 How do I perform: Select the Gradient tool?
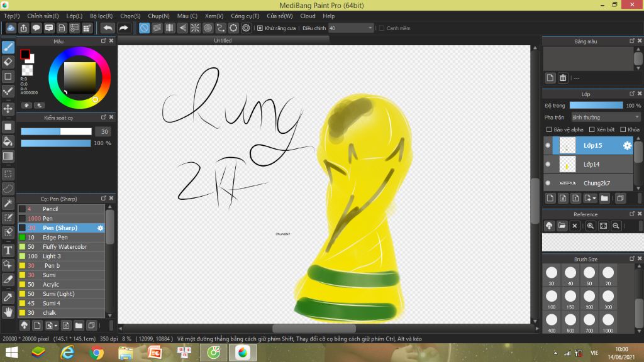(x=8, y=156)
